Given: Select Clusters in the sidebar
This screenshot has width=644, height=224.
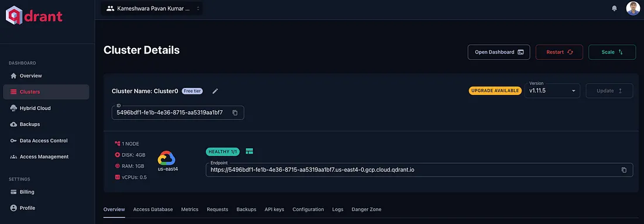Looking at the screenshot, I should 46,91.
